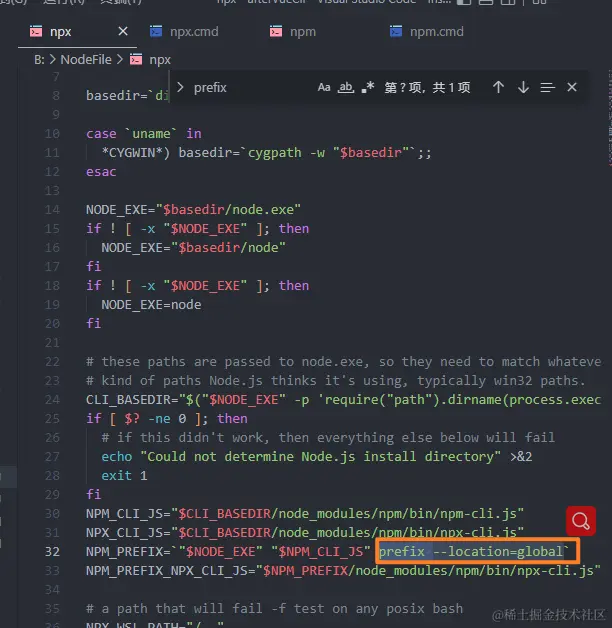612x628 pixels.
Task: Click '*CYGWIN*)' pattern on line 11
Action: (136, 153)
